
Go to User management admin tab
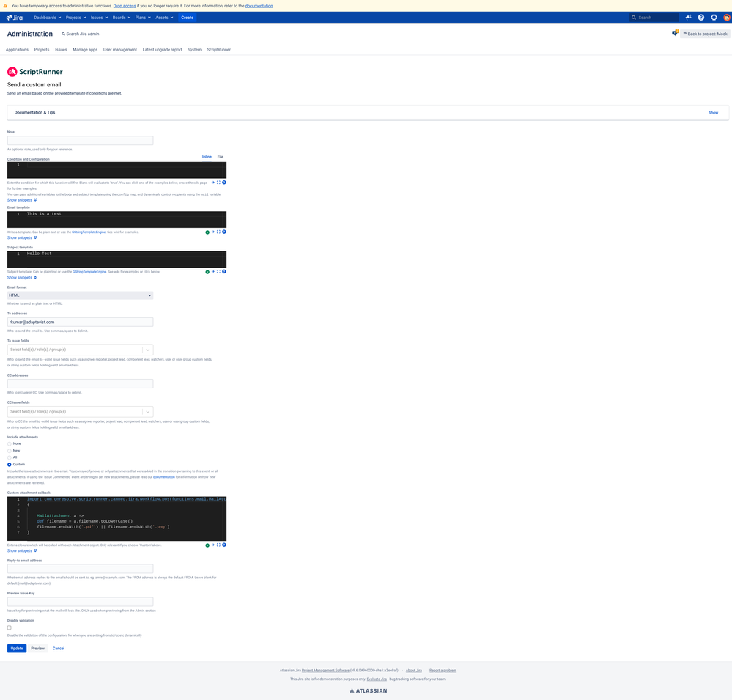pos(120,50)
